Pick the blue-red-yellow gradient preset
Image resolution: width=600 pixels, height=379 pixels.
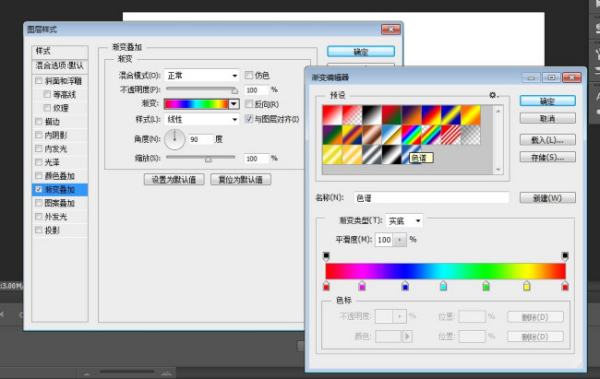(432, 115)
